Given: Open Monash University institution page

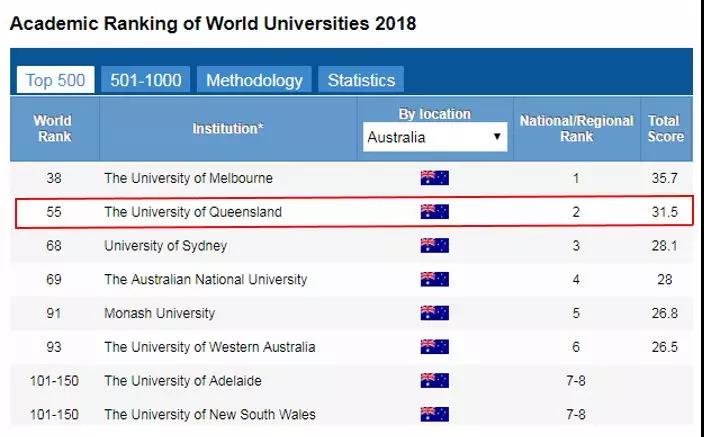Looking at the screenshot, I should [x=159, y=313].
